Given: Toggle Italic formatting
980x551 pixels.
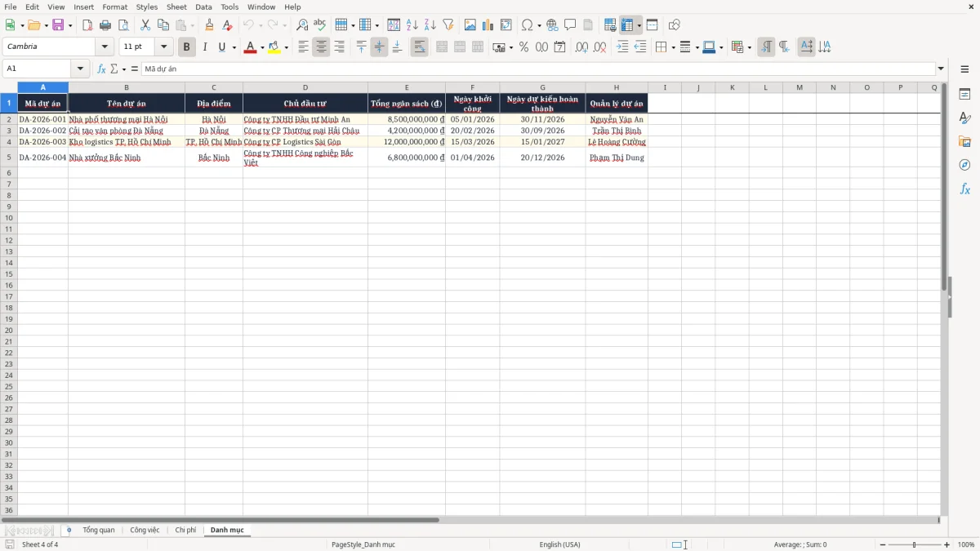Looking at the screenshot, I should pyautogui.click(x=205, y=47).
